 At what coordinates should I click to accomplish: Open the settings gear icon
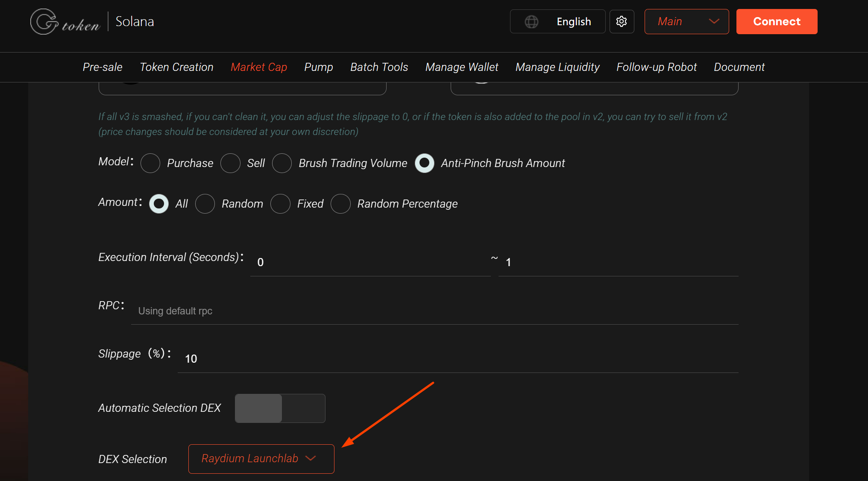(x=622, y=21)
